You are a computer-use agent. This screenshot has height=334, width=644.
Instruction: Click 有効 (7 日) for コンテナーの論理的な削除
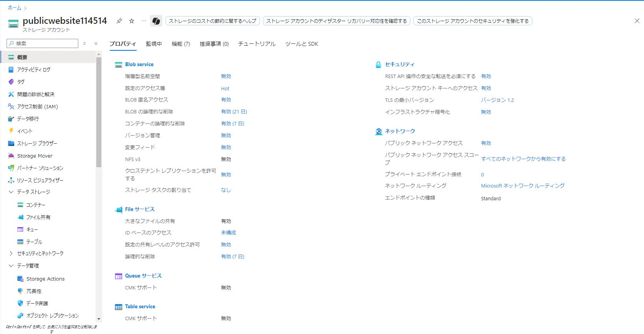point(233,123)
